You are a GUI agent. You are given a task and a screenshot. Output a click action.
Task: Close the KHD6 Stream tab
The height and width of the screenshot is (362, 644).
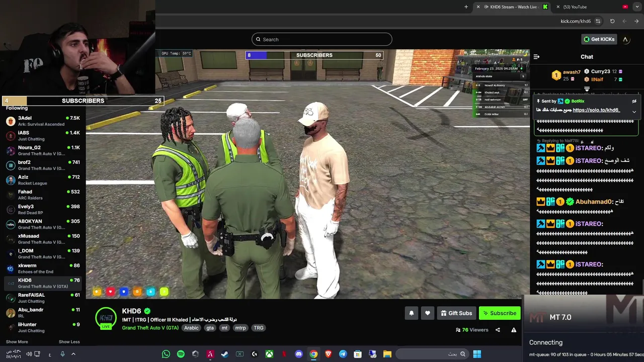(x=478, y=7)
